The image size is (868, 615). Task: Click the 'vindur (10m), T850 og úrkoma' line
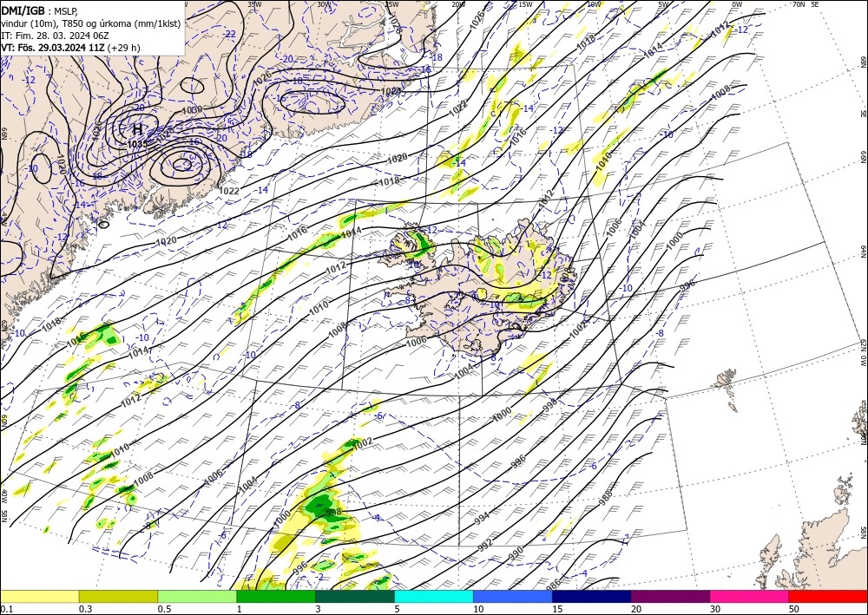click(x=91, y=23)
